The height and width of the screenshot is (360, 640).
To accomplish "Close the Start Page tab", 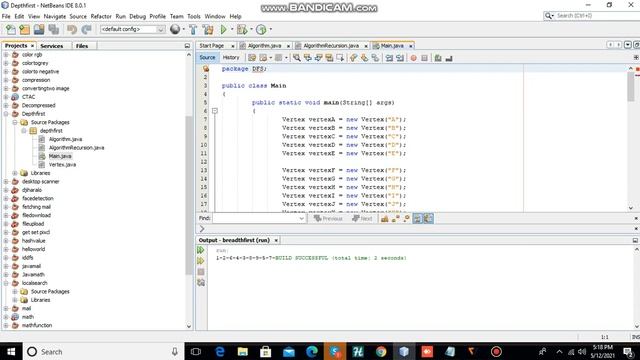I will coord(233,46).
